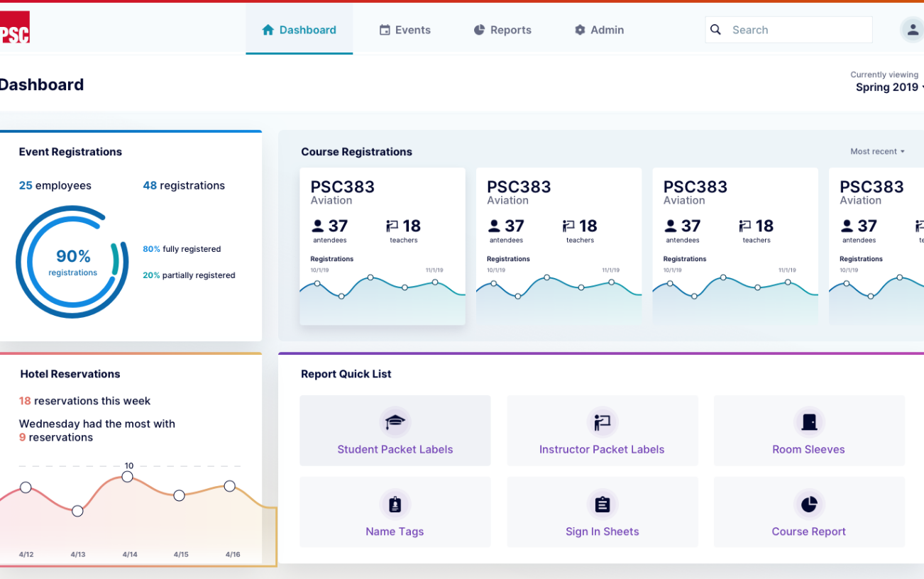Go to the Admin tab
924x579 pixels.
pyautogui.click(x=600, y=30)
